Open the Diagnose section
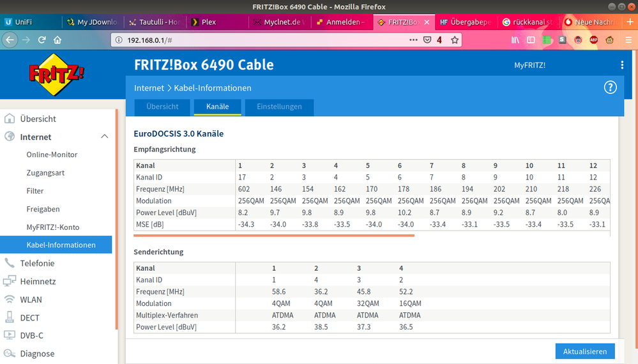The width and height of the screenshot is (638, 364). (37, 354)
